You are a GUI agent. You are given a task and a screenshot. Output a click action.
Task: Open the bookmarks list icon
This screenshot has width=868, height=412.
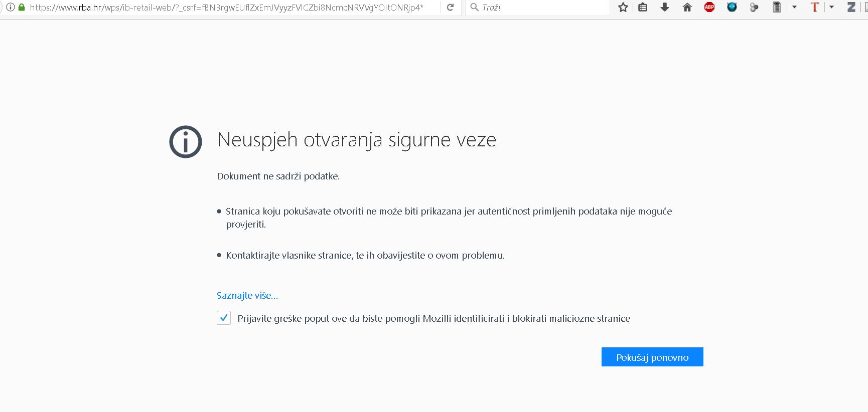pyautogui.click(x=643, y=8)
